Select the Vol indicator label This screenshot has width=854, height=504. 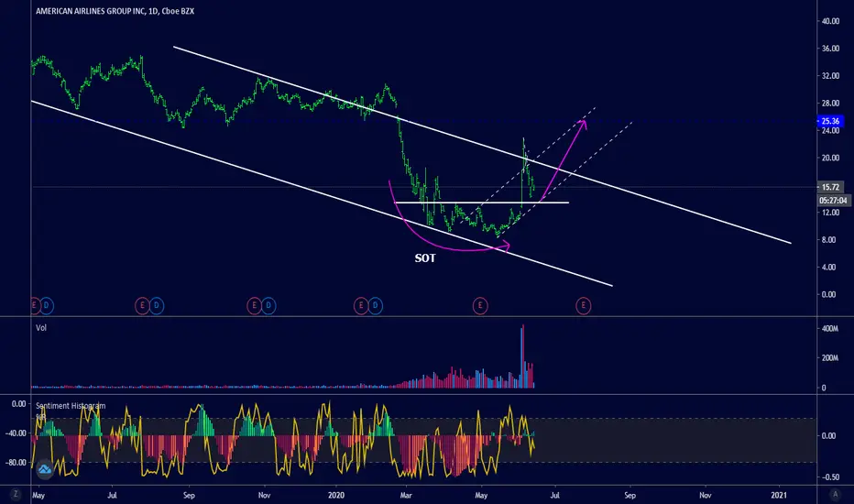click(41, 327)
